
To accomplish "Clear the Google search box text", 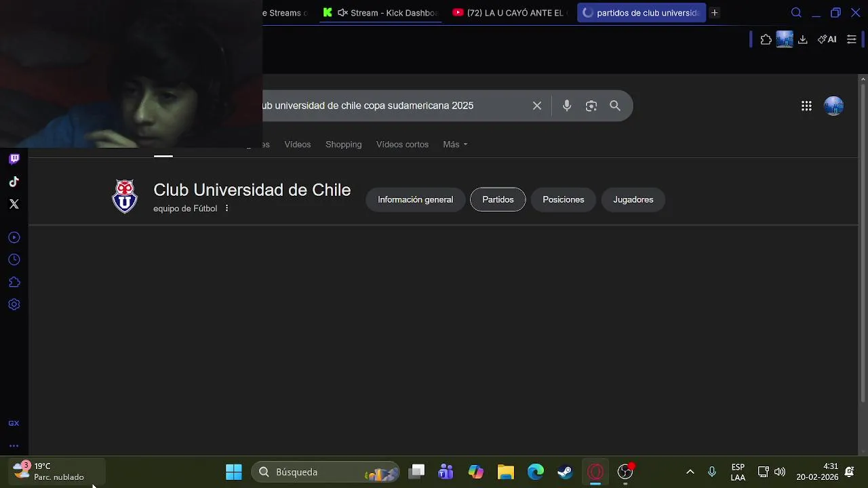I will (537, 106).
